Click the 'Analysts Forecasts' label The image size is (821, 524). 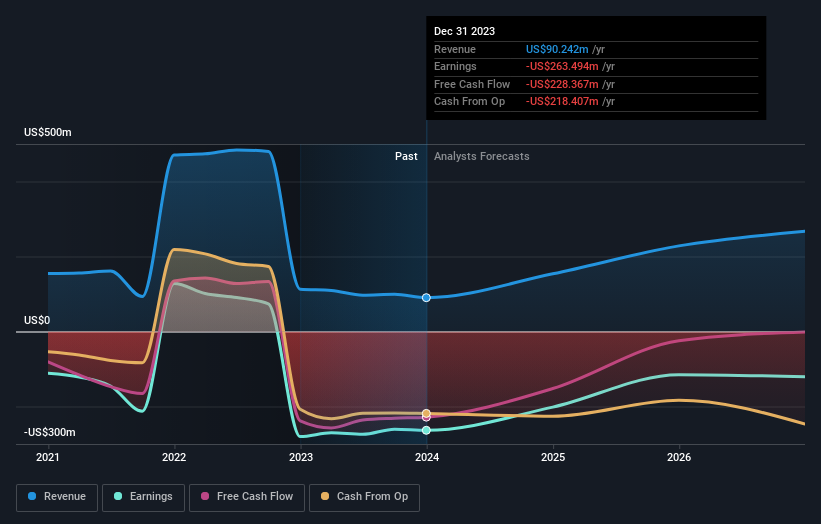482,156
